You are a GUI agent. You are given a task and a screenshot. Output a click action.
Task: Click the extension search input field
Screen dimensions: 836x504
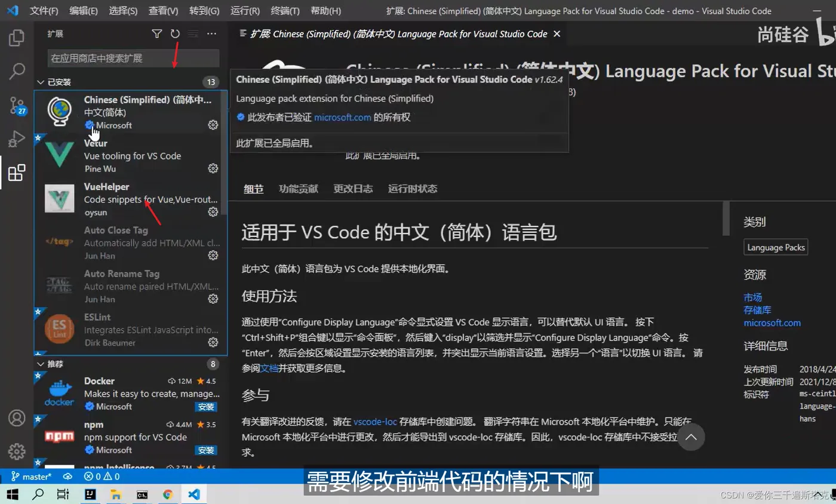pyautogui.click(x=133, y=58)
